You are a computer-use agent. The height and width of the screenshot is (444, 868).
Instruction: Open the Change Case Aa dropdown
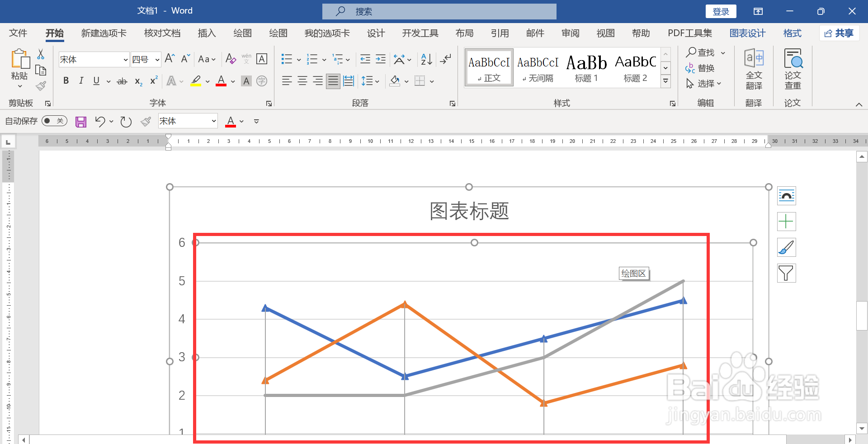(x=207, y=59)
